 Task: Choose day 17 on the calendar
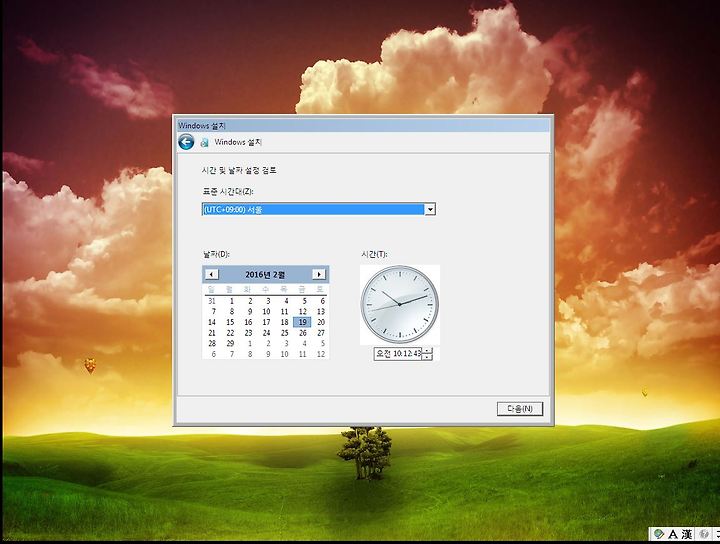pyautogui.click(x=266, y=322)
